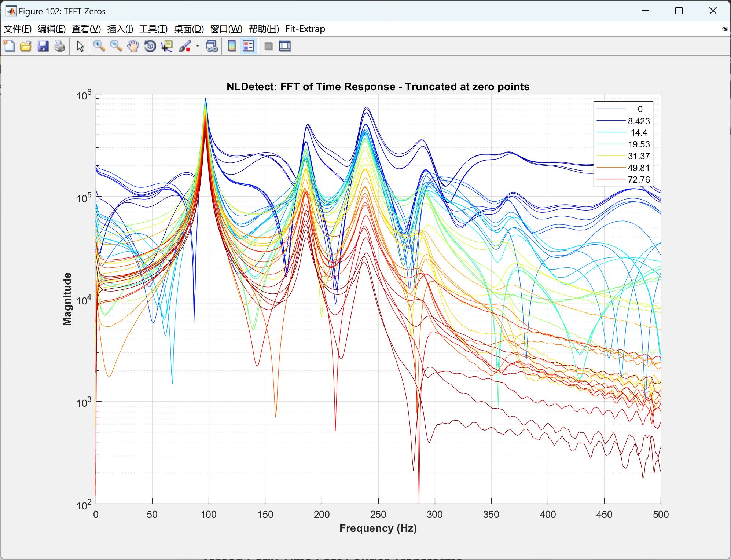Click the Link Plot toolbar button
This screenshot has height=560, width=731.
pyautogui.click(x=212, y=46)
